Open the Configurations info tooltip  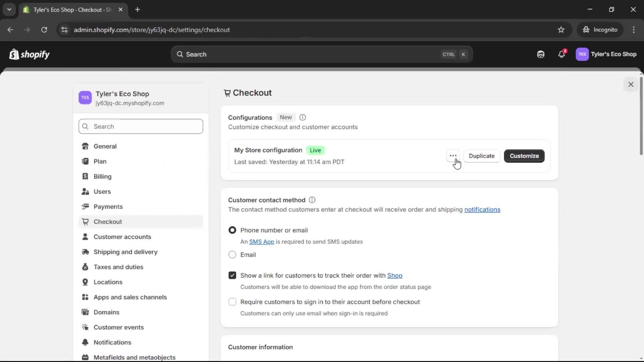tap(303, 117)
